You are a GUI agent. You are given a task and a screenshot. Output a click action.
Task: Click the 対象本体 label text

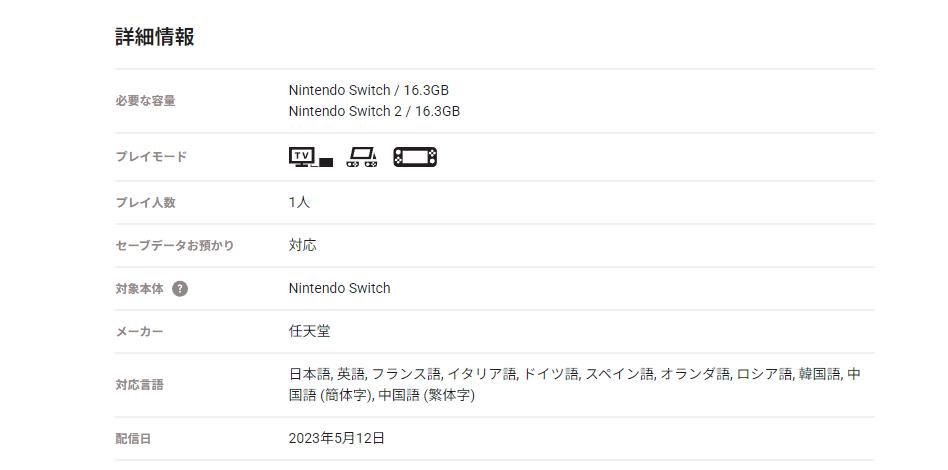coord(139,289)
